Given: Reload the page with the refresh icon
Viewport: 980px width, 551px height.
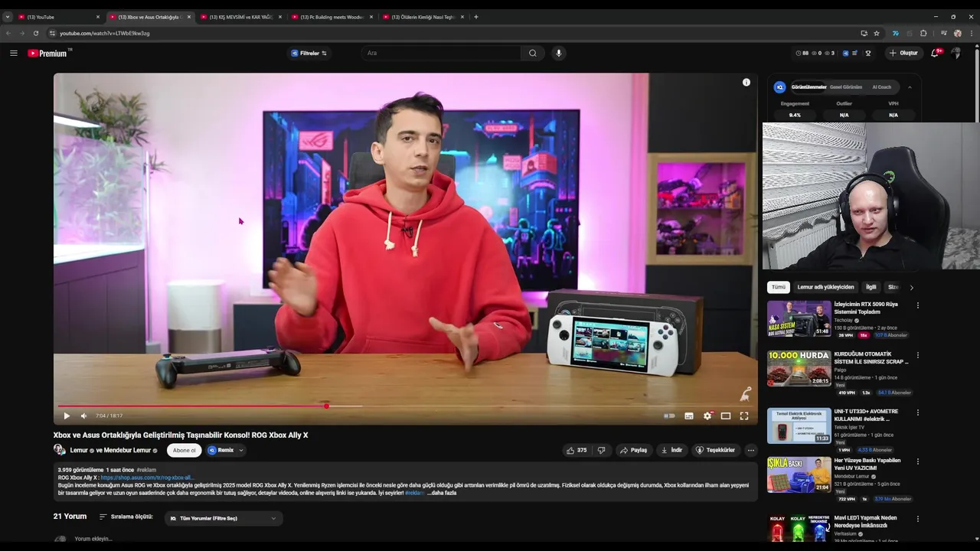Looking at the screenshot, I should 36,33.
